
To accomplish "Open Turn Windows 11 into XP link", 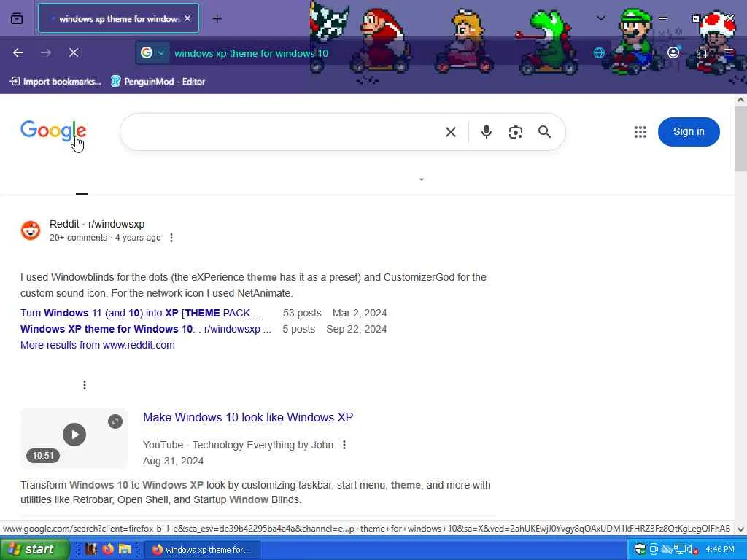I will (x=141, y=313).
